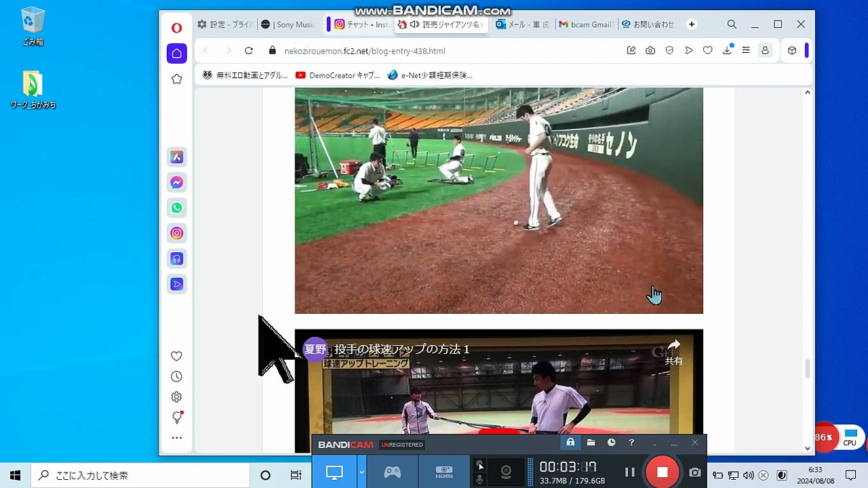This screenshot has height=488, width=868.
Task: Toggle Bandicam webcam overlay
Action: tap(506, 472)
